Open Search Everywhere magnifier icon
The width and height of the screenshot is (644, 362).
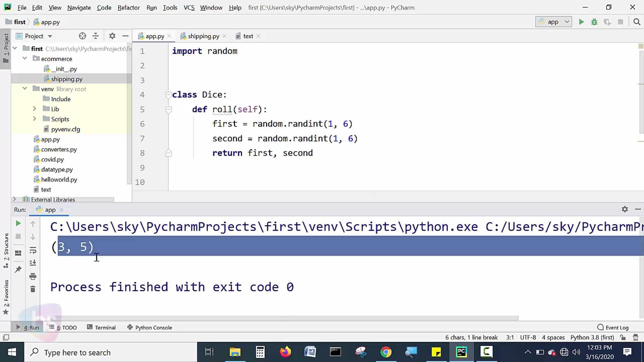637,22
